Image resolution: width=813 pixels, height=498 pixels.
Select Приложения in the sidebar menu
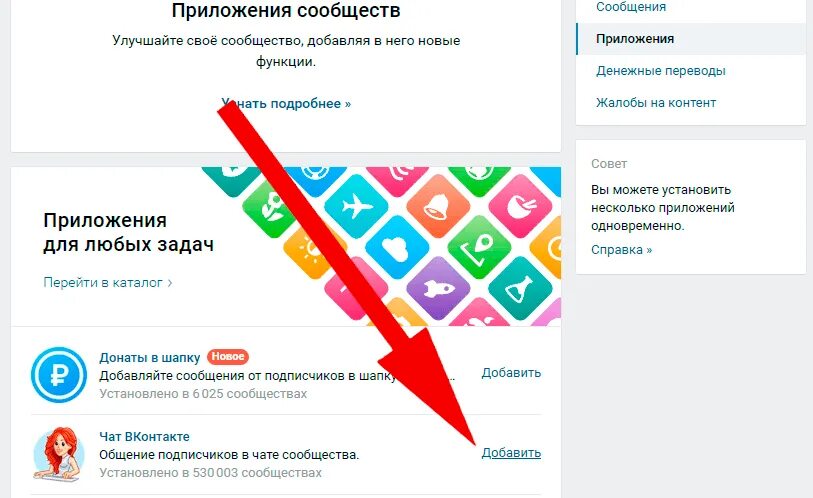click(x=635, y=39)
